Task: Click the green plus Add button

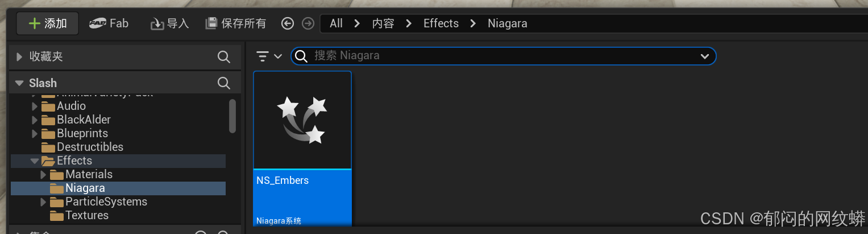Action: (47, 23)
